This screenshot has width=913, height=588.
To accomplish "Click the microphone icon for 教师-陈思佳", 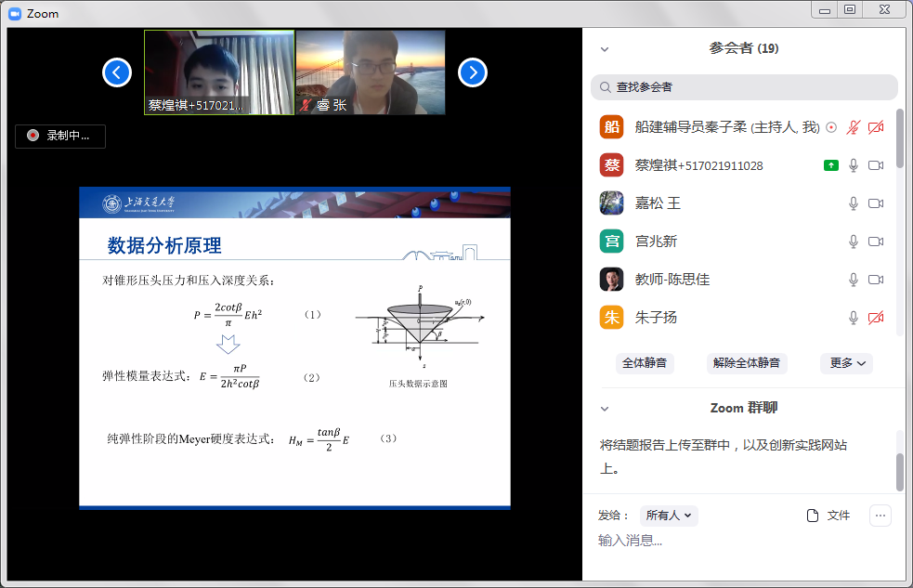I will [854, 280].
